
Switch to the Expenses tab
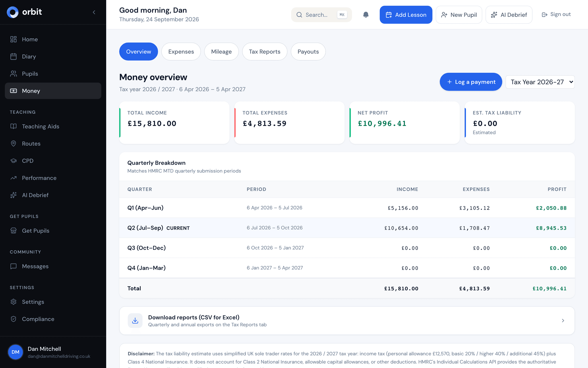[x=181, y=52]
